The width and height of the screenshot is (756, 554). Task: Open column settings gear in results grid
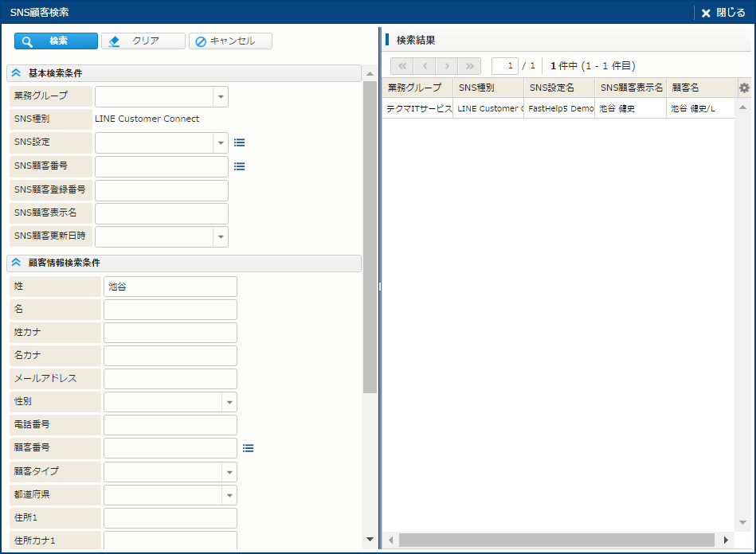tap(744, 88)
